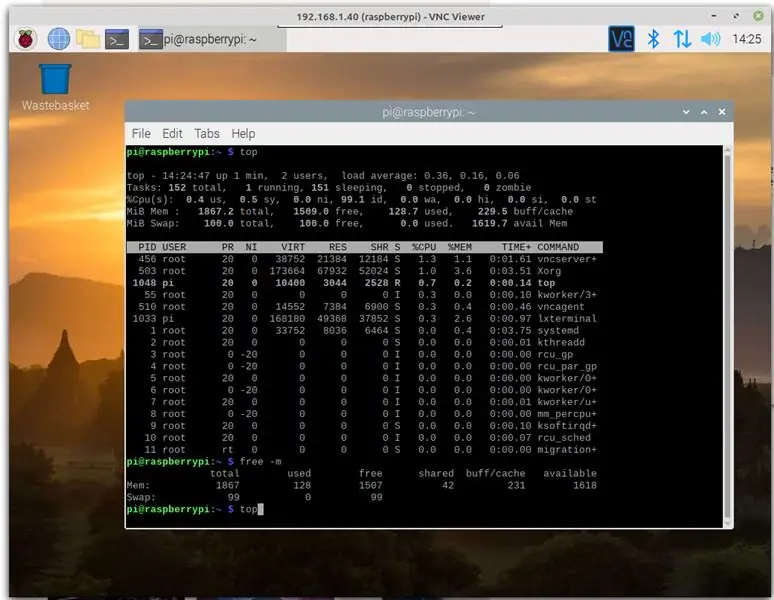Click the vncserver+ process row

[364, 259]
